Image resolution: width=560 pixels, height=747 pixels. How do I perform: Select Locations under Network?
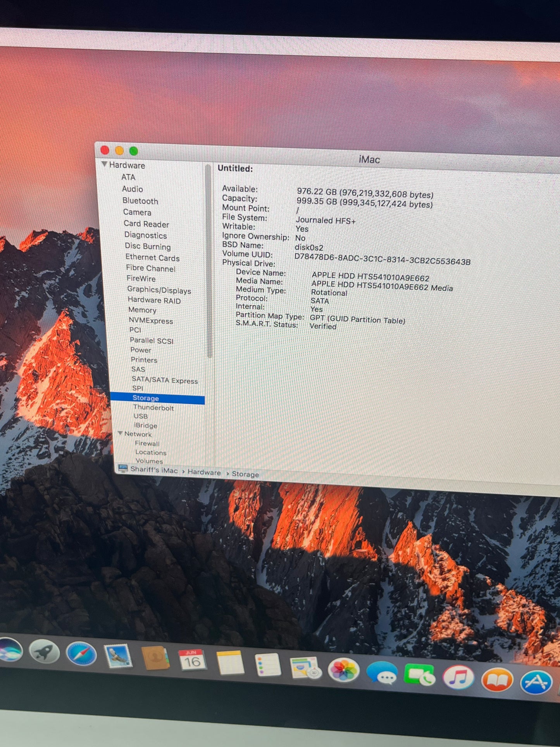(x=151, y=452)
